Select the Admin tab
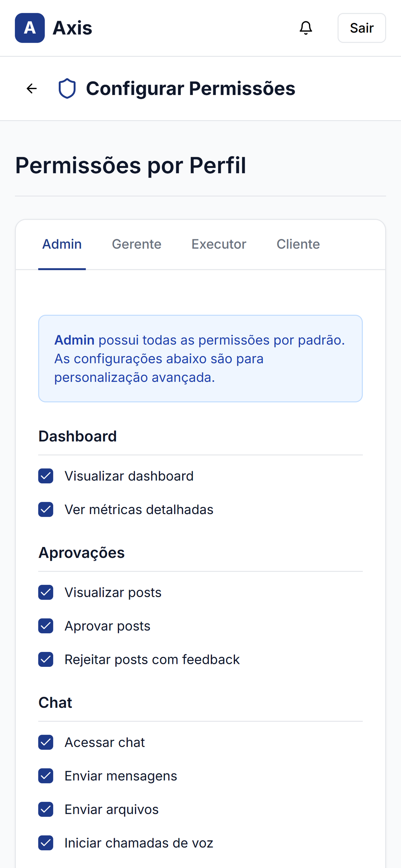This screenshot has height=868, width=401. (62, 244)
